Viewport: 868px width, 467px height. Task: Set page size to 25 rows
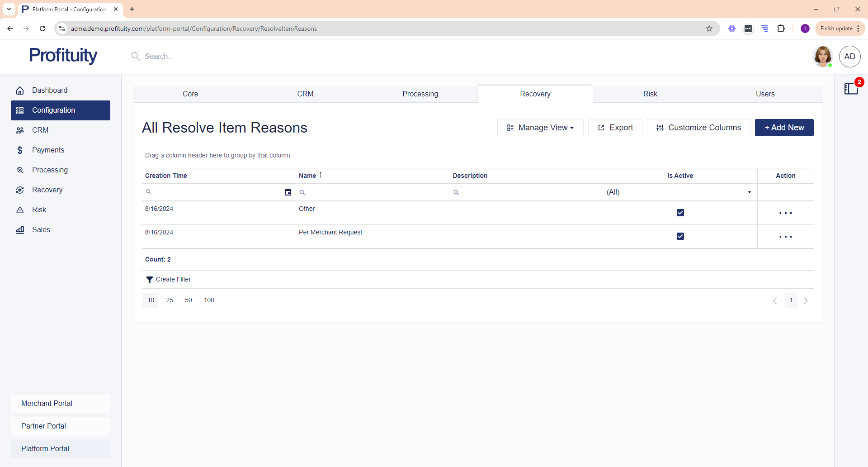click(170, 300)
